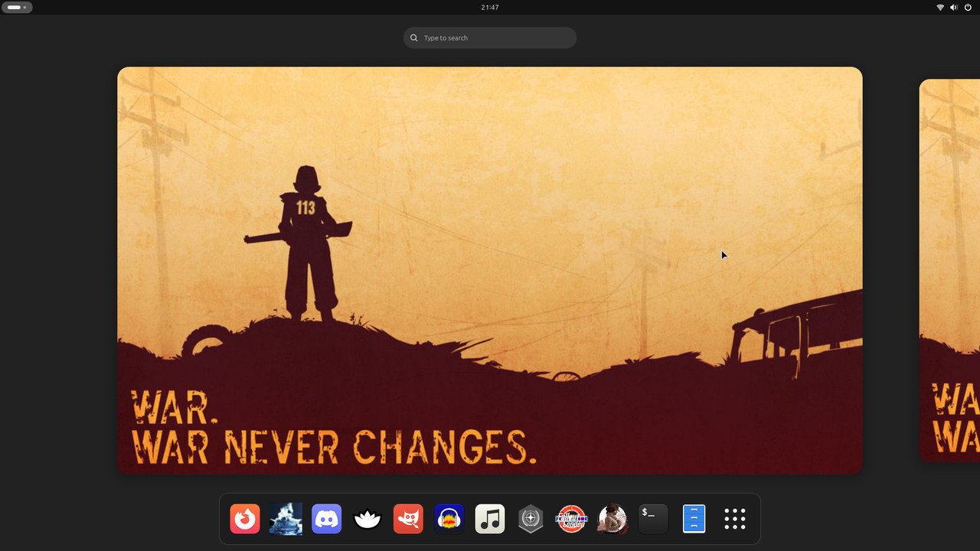Launch the white lotus app icon
This screenshot has width=980, height=551.
pyautogui.click(x=367, y=519)
